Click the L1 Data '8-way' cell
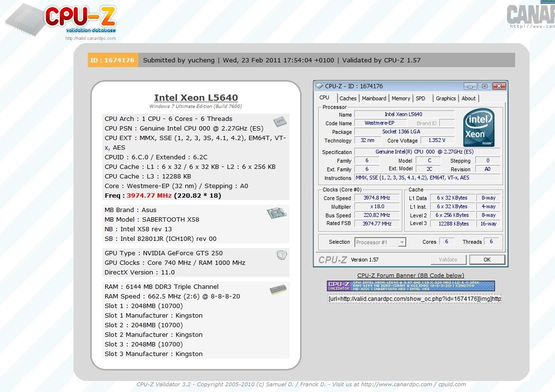This screenshot has height=392, width=555. (488, 198)
